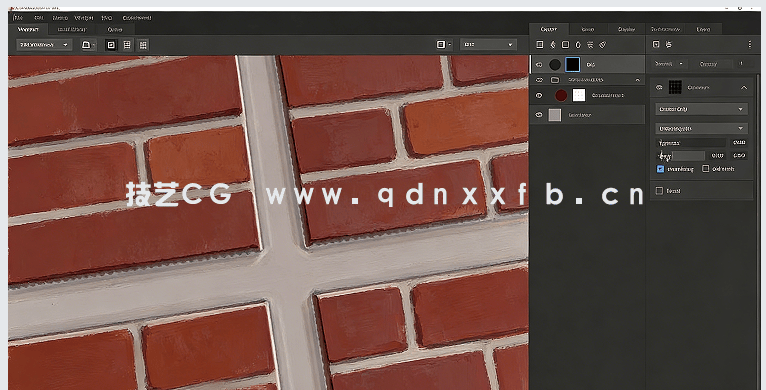Click the lower range slider with handle

tap(681, 155)
